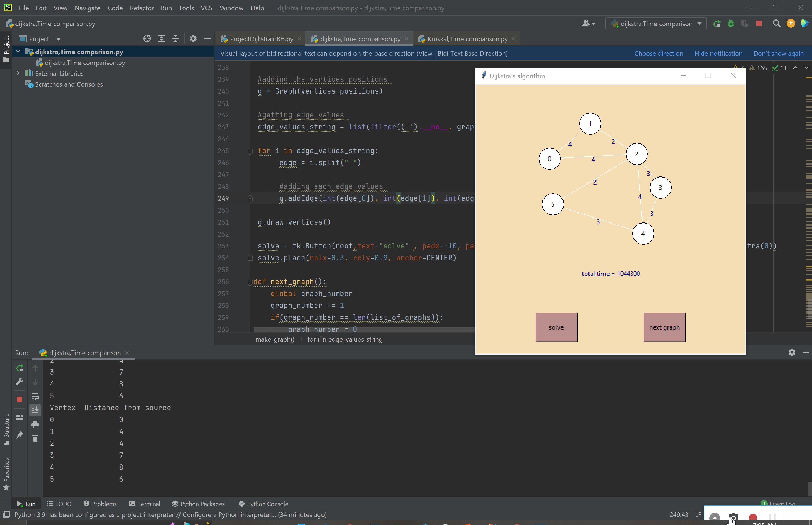Image resolution: width=812 pixels, height=525 pixels.
Task: Open Project panel settings gear
Action: coord(193,38)
